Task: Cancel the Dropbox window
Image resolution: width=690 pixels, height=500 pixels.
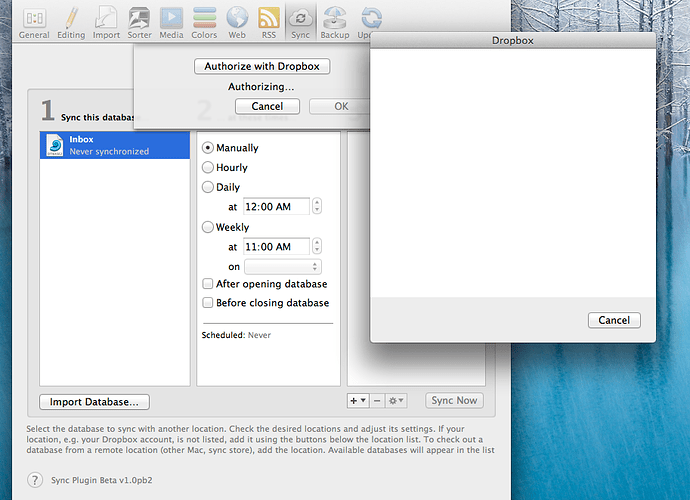Action: point(614,320)
